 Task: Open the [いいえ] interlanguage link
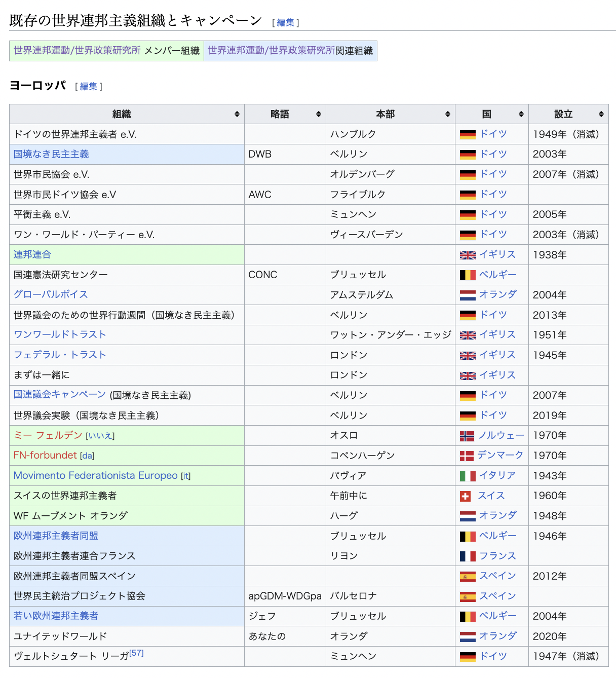(100, 436)
